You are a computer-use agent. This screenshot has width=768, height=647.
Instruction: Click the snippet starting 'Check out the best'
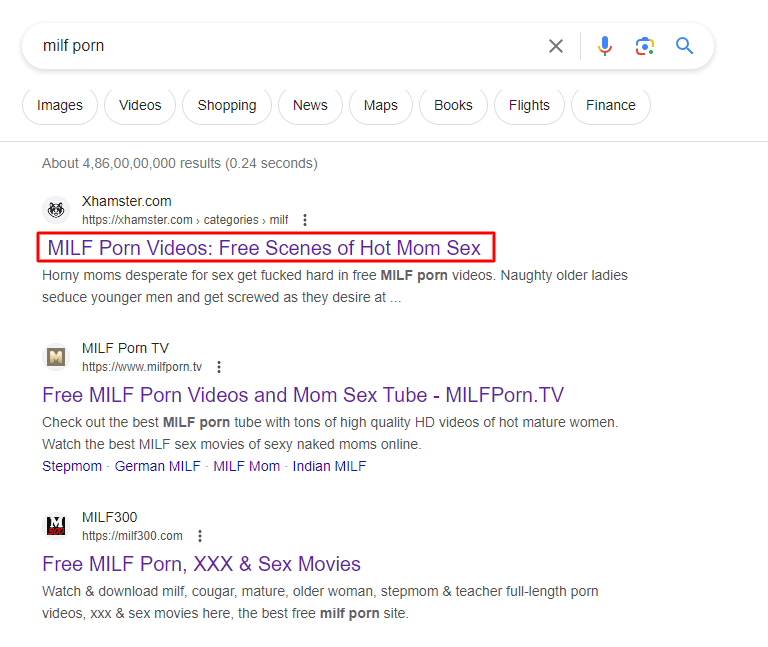pyautogui.click(x=330, y=433)
